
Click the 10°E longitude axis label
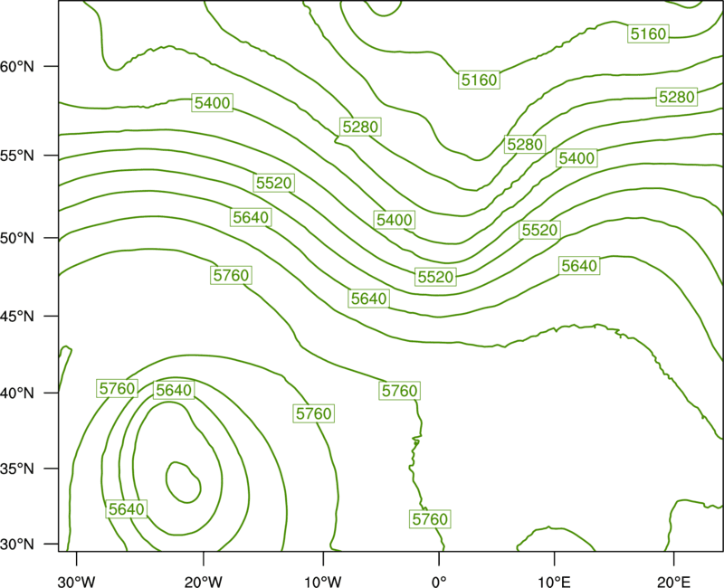[x=554, y=582]
